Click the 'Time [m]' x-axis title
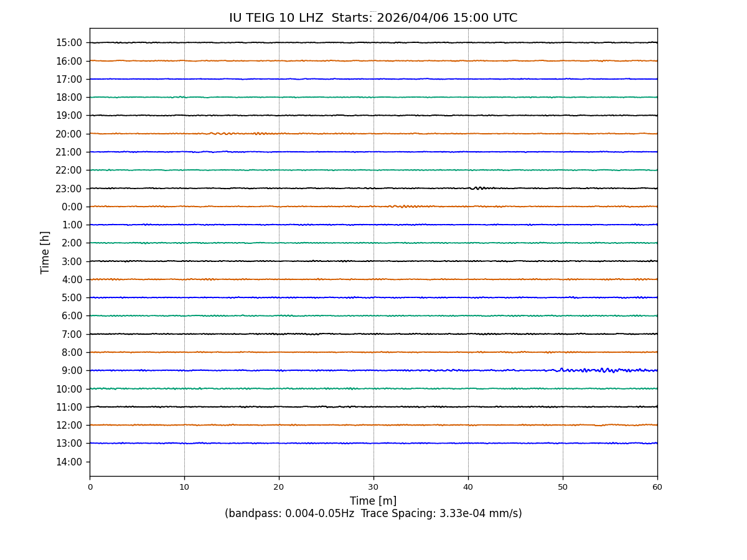Image resolution: width=747 pixels, height=560 pixels. pyautogui.click(x=373, y=501)
